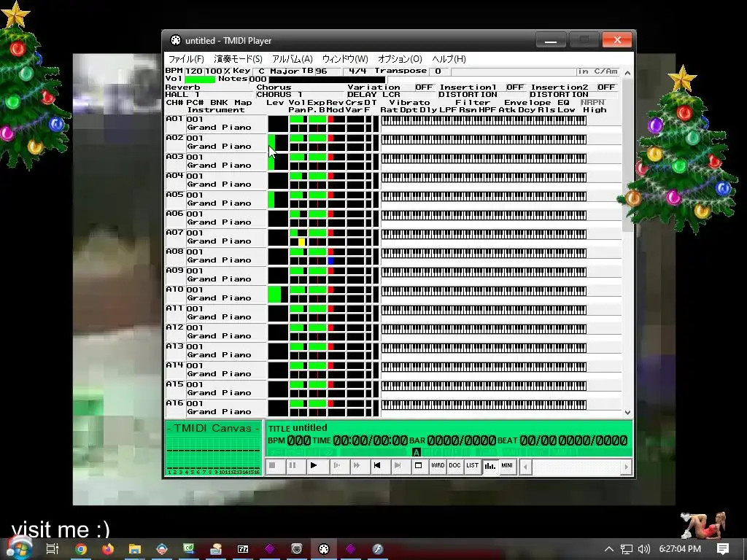Viewport: 747px width, 560px height.
Task: Open the アルバム(A) menu
Action: point(293,59)
